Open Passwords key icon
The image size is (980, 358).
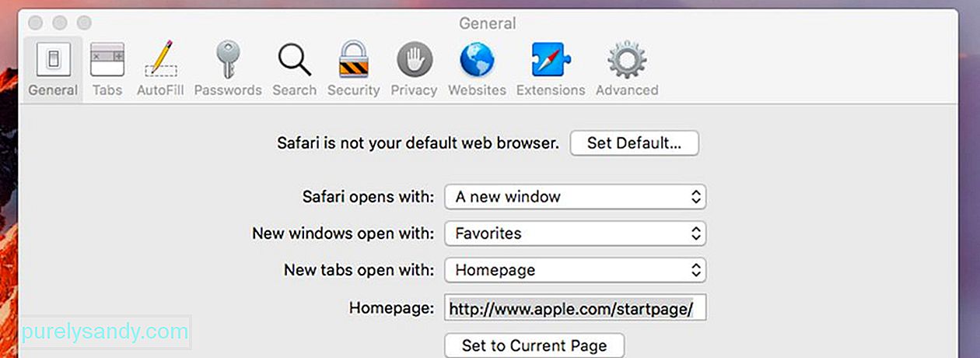pos(229,60)
